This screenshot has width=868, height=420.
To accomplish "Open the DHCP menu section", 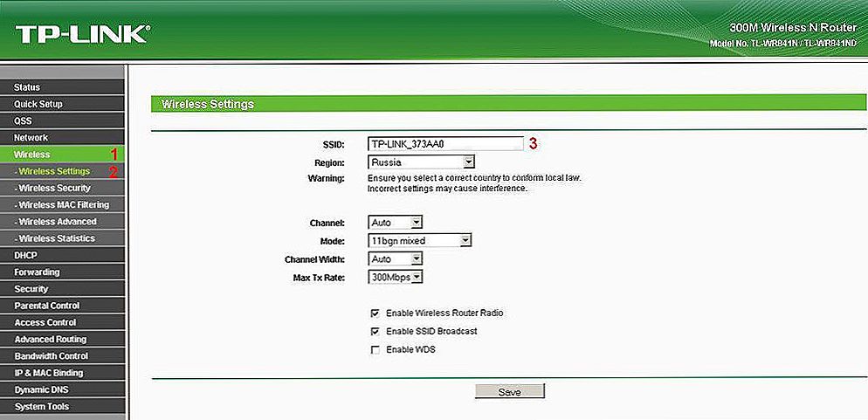I will [62, 255].
